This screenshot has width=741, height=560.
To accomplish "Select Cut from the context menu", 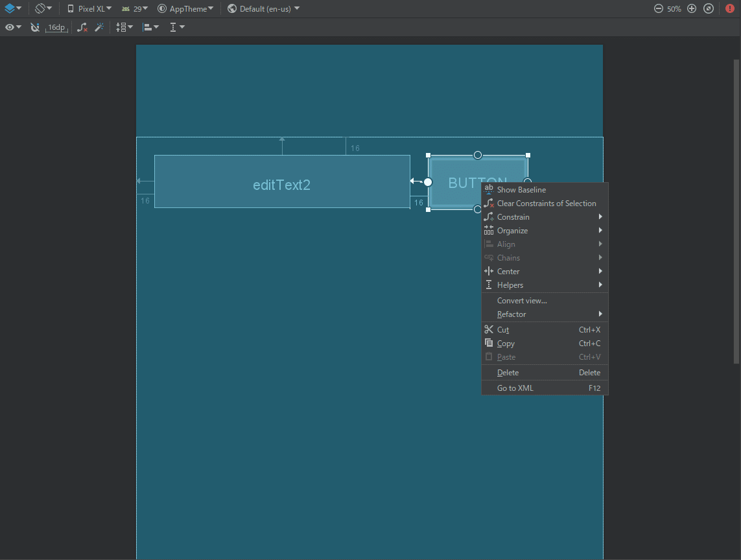I will point(545,330).
